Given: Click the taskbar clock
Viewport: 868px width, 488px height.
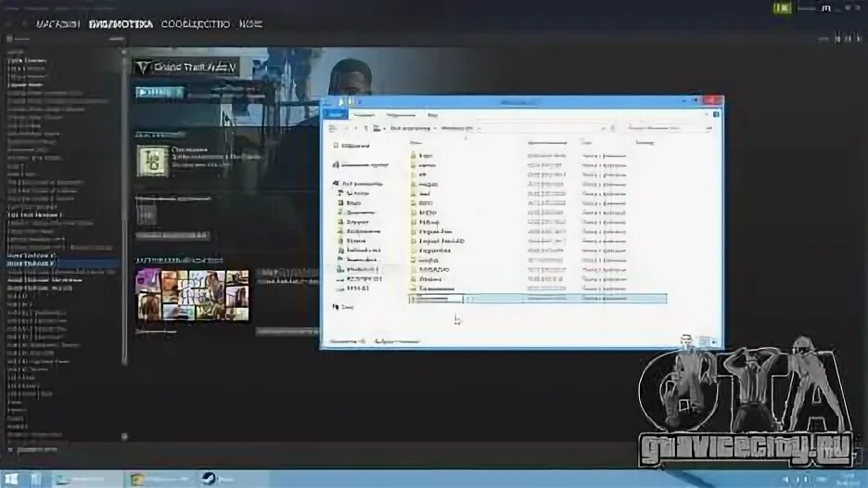Looking at the screenshot, I should (x=847, y=479).
